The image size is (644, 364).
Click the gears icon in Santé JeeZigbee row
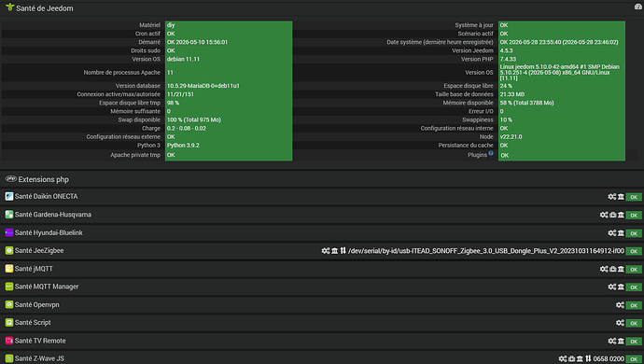tap(326, 251)
